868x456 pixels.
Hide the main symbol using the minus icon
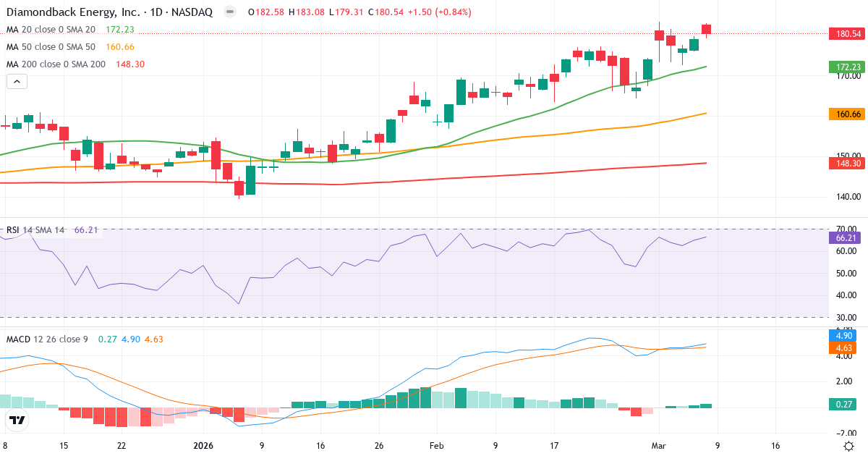pyautogui.click(x=229, y=12)
